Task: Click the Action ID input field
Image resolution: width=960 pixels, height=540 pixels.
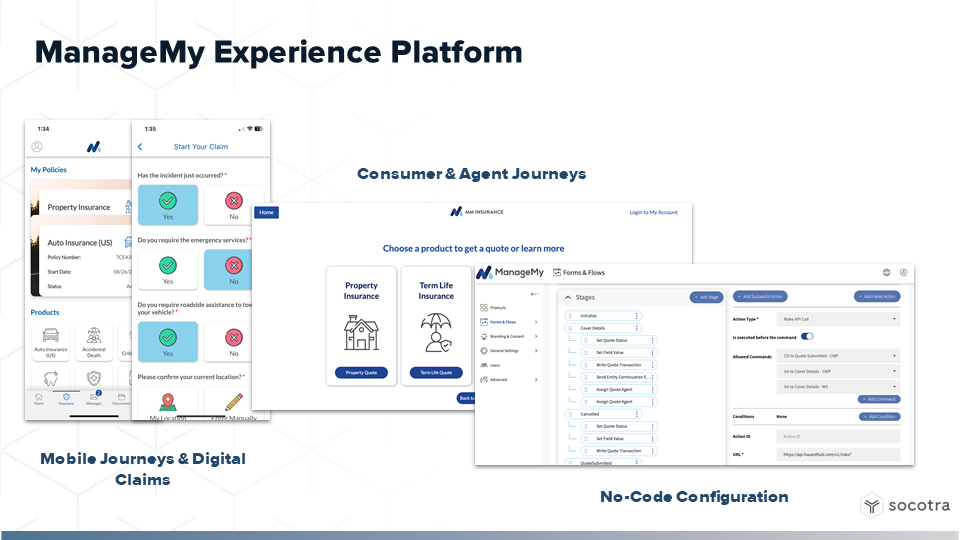Action: tap(838, 437)
